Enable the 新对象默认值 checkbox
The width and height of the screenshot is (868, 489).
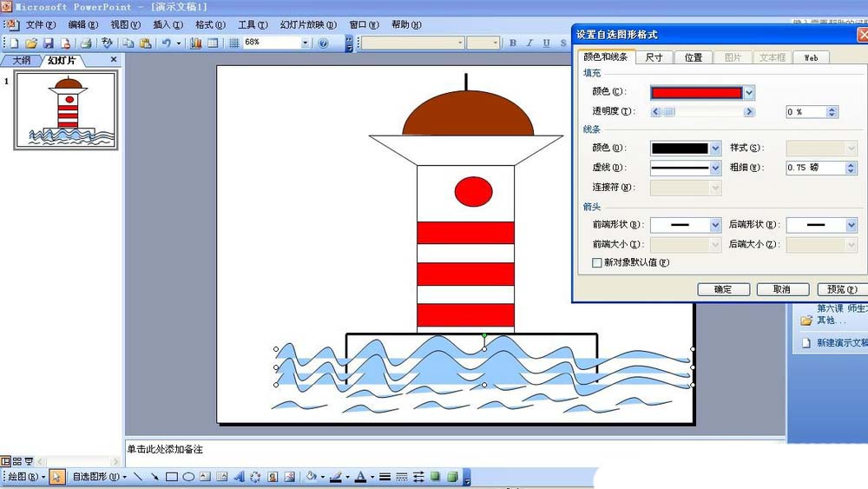click(x=597, y=262)
